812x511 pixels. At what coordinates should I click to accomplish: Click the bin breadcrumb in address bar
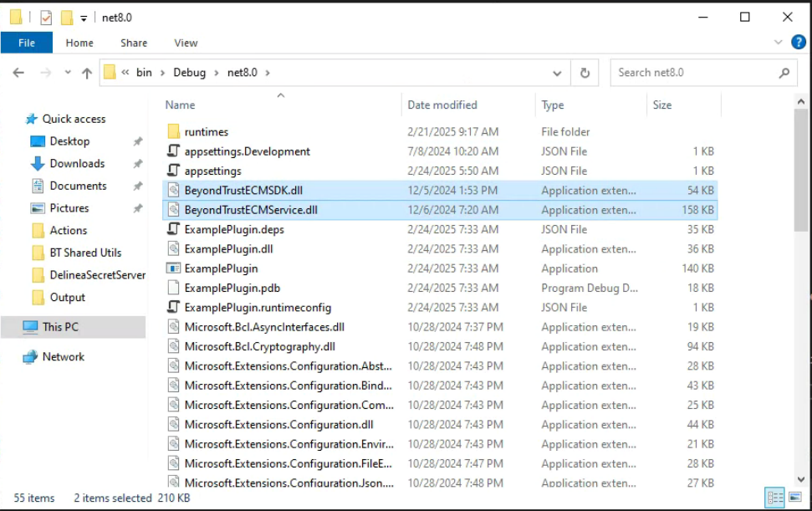point(144,73)
